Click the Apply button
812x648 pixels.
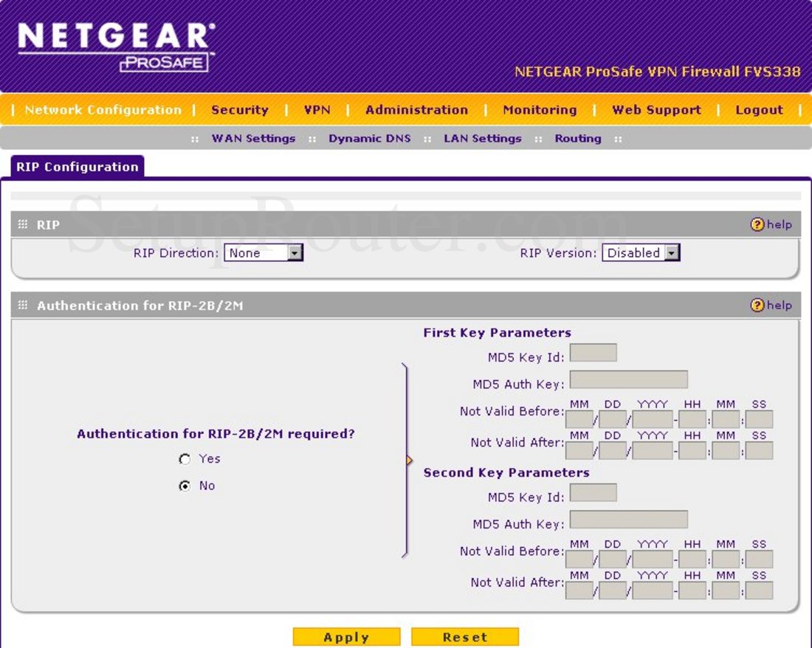346,636
